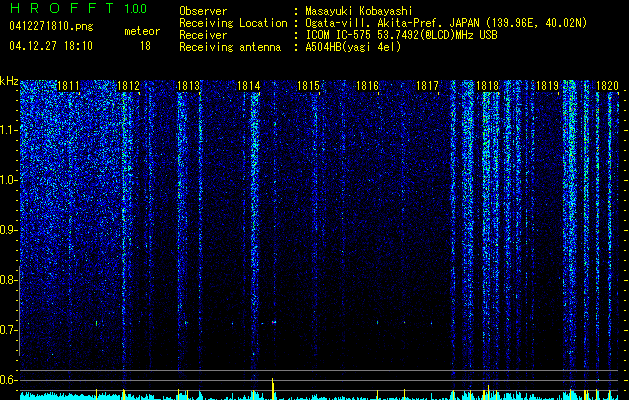Click the kHz axis unit label
The image size is (629, 400).
coord(9,81)
